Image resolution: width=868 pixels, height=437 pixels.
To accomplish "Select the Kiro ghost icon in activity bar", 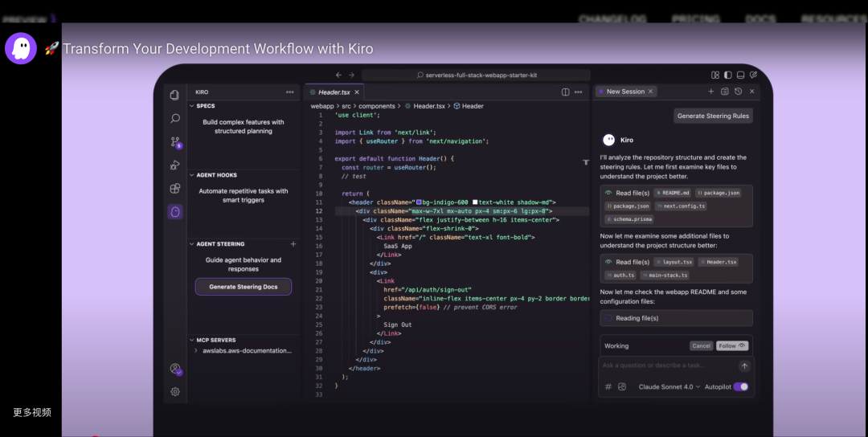I will click(175, 212).
